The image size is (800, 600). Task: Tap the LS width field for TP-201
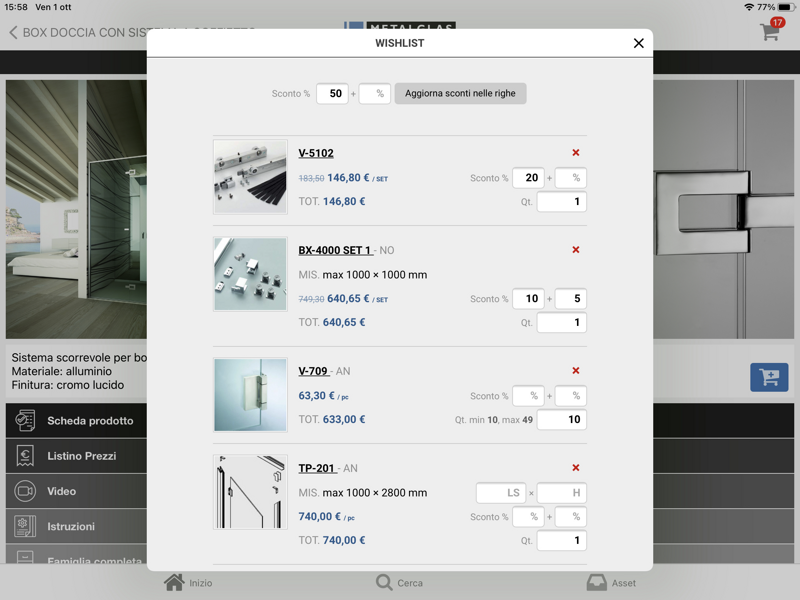pos(500,493)
